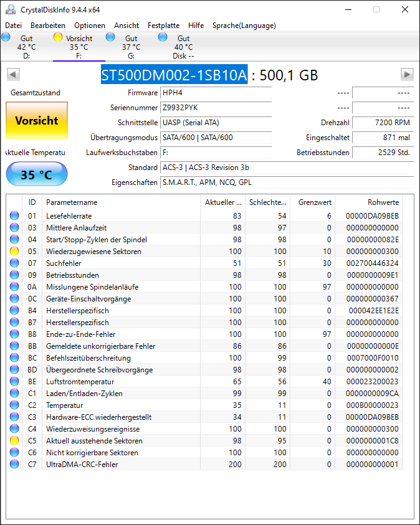Click blue status orb for disk D:

pyautogui.click(x=6, y=37)
